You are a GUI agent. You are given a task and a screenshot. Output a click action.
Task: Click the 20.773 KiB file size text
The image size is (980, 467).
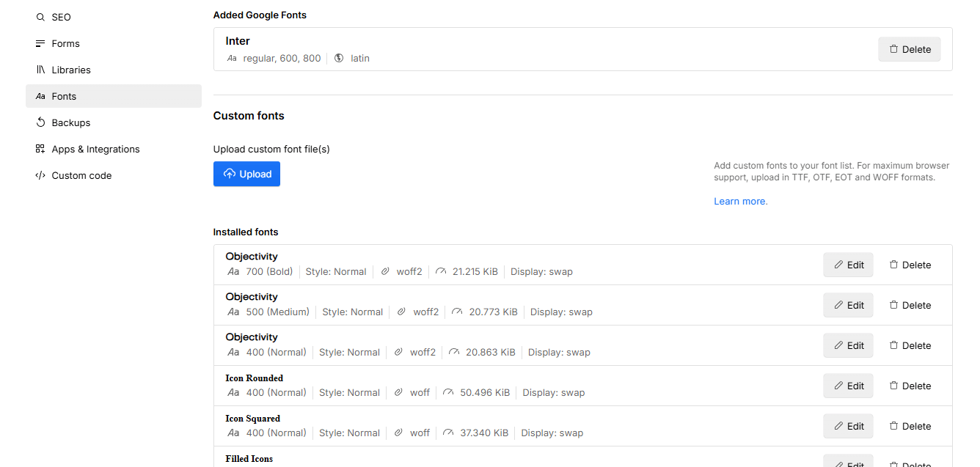[x=493, y=312]
